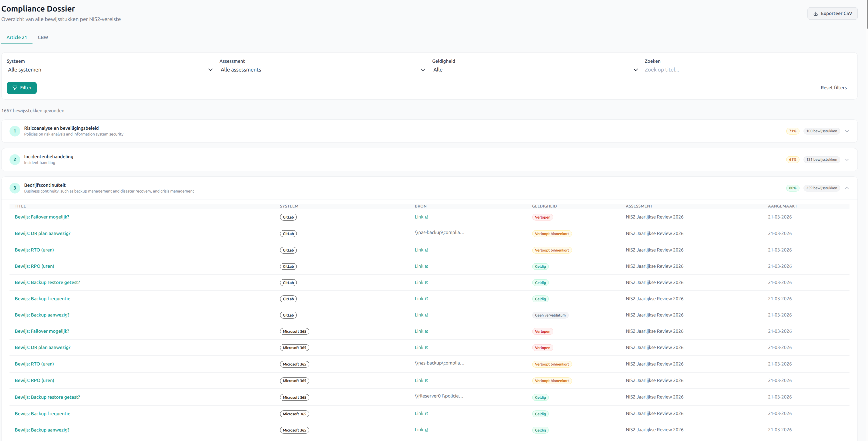Image resolution: width=868 pixels, height=441 pixels.
Task: Click numbered badge 1 for Risicoanalyse
Action: click(14, 131)
